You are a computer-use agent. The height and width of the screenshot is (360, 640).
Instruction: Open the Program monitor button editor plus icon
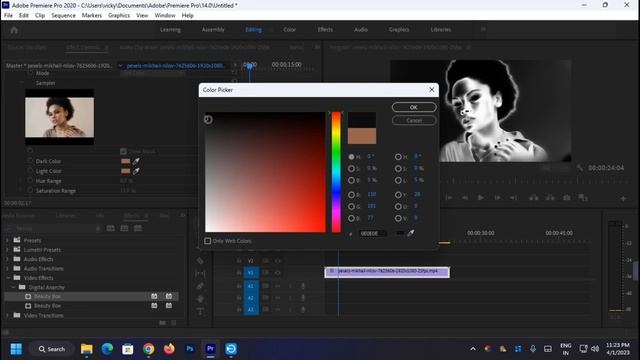623,198
